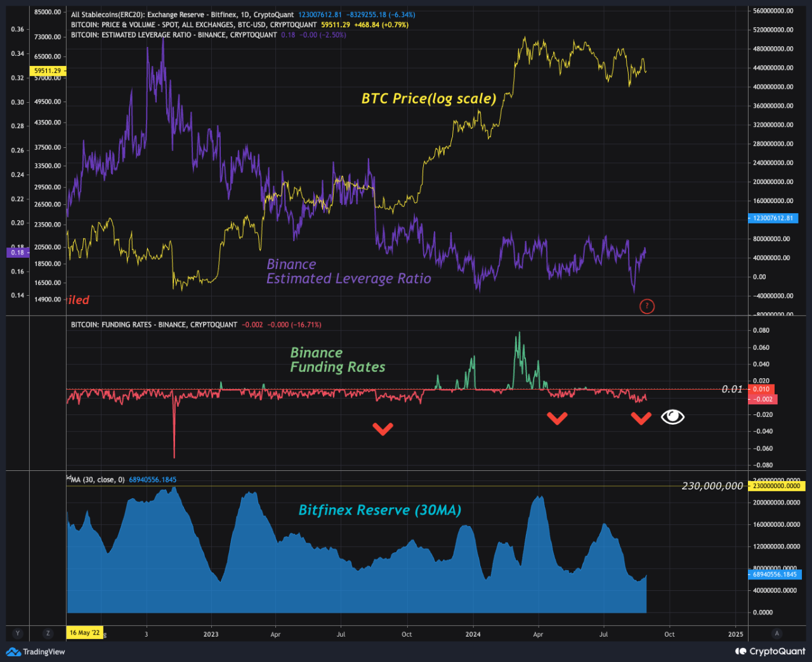Select Bitcoin Estimated Leverage Ratio legend entry

tap(174, 35)
